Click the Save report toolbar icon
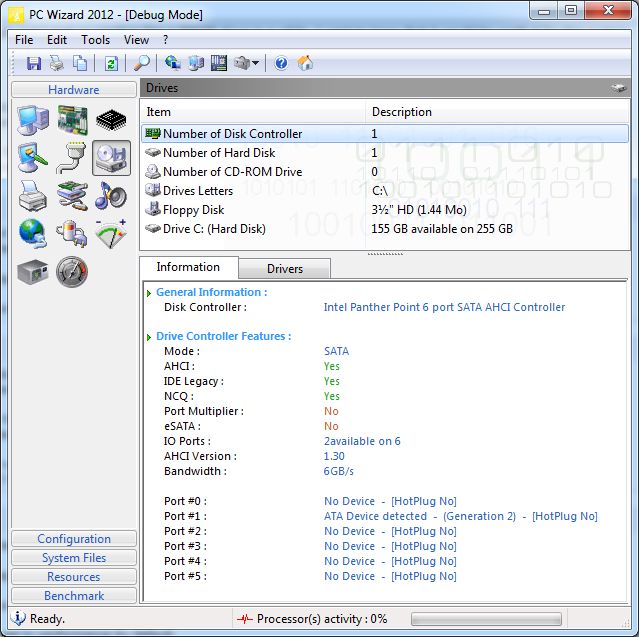Screen dimensions: 639x637 pyautogui.click(x=34, y=63)
